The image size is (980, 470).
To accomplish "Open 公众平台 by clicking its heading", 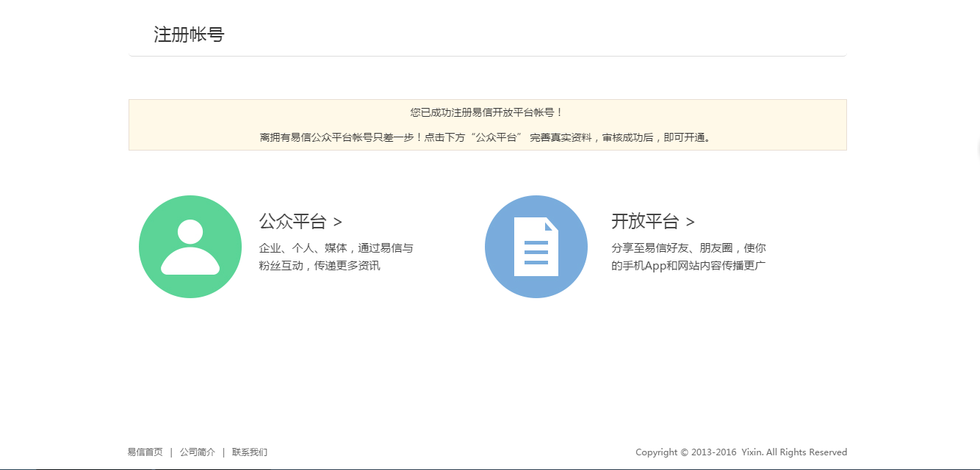I will (292, 220).
